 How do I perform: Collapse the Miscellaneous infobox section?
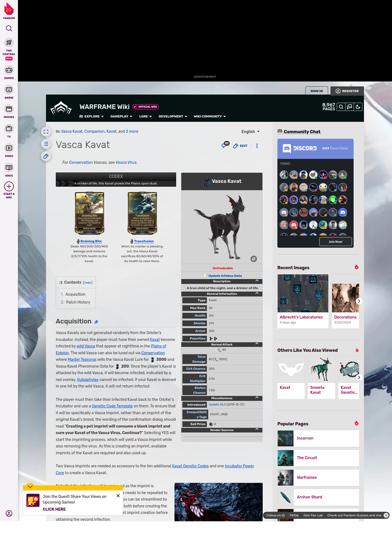tap(257, 398)
